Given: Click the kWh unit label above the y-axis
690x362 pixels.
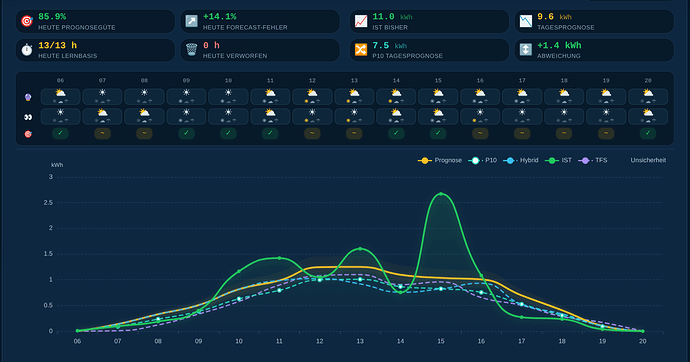Looking at the screenshot, I should [57, 165].
